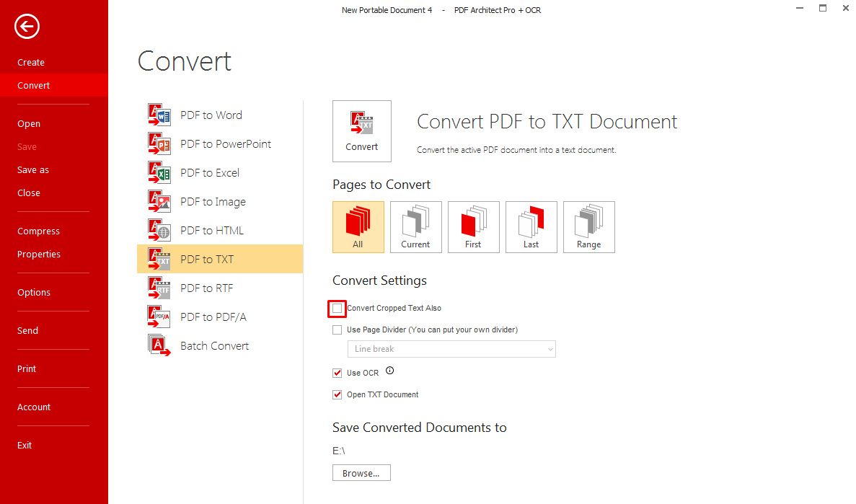856x504 pixels.
Task: Choose Current page to convert
Action: tap(416, 227)
